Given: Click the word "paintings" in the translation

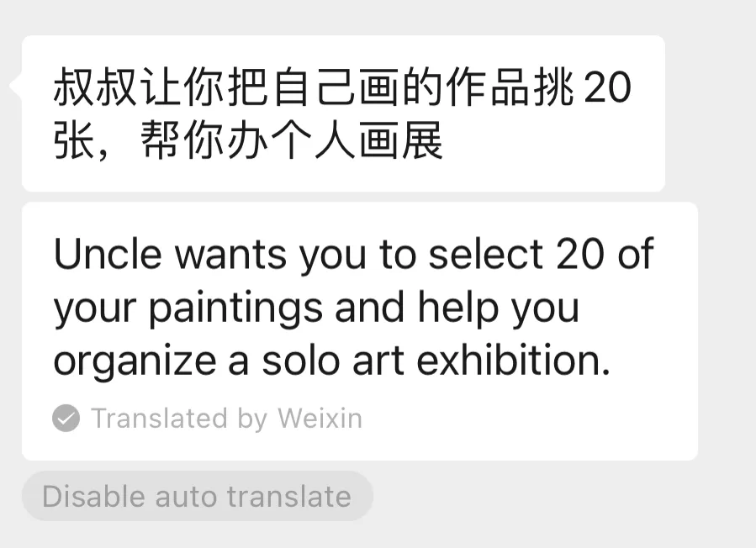Looking at the screenshot, I should [x=235, y=308].
